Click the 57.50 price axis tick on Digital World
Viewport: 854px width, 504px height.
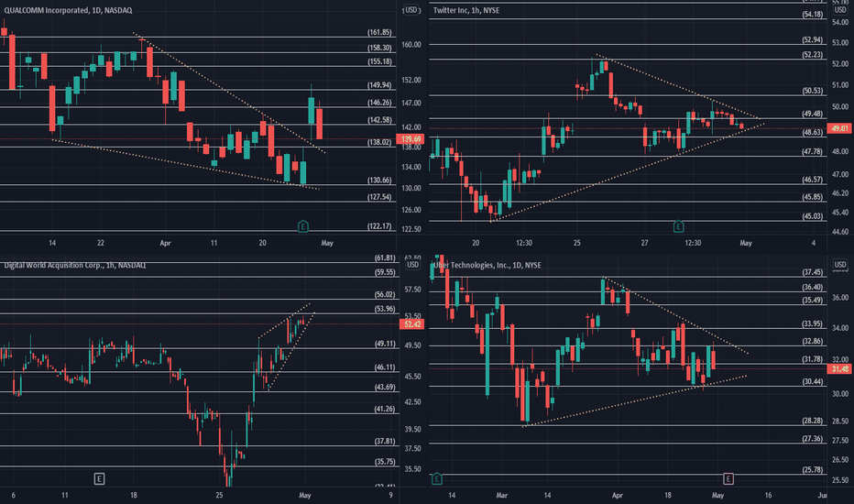coord(412,290)
